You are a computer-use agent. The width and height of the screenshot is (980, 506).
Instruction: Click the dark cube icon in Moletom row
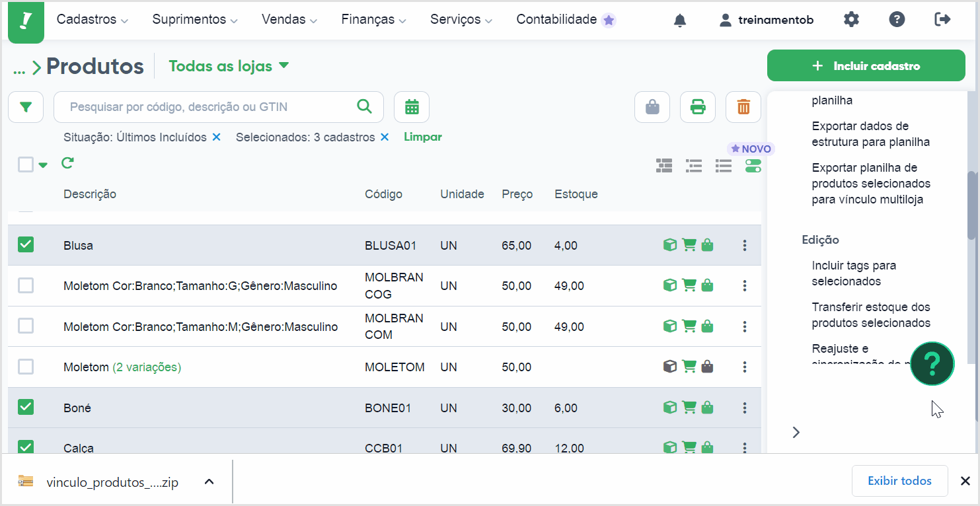pos(670,367)
